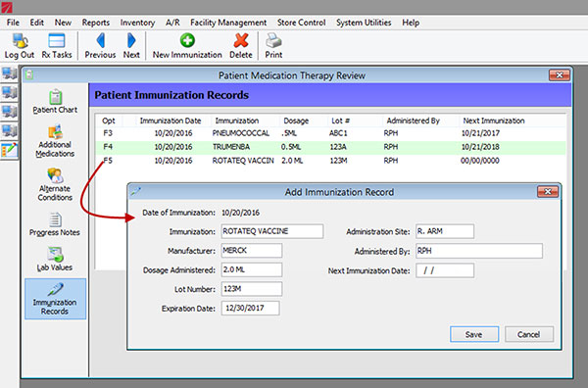Click the third computer icon in left strip
The width and height of the screenshot is (588, 388).
(9, 112)
